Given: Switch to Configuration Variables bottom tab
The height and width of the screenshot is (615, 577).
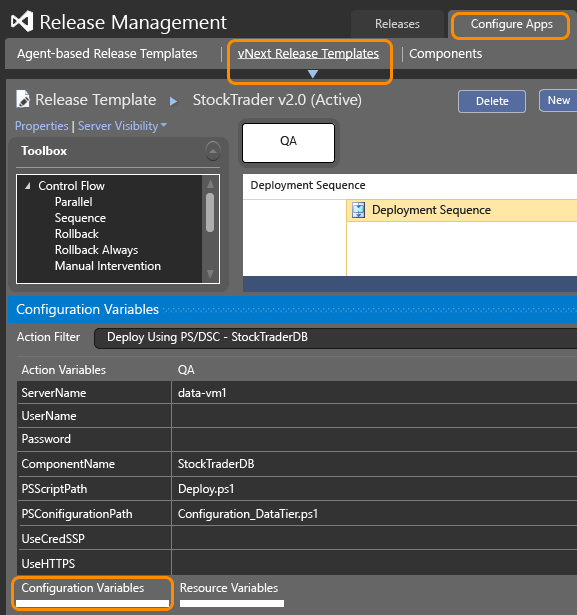Looking at the screenshot, I should (83, 588).
